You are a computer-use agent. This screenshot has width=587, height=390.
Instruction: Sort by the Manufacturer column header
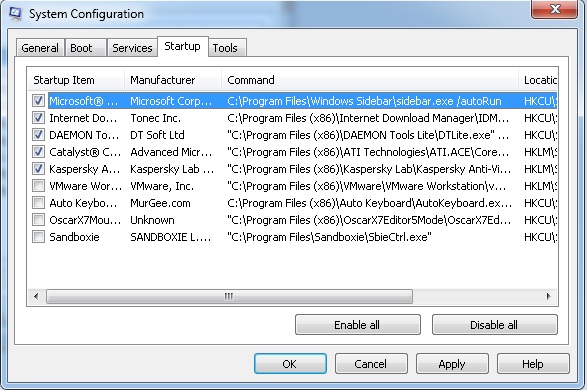173,80
